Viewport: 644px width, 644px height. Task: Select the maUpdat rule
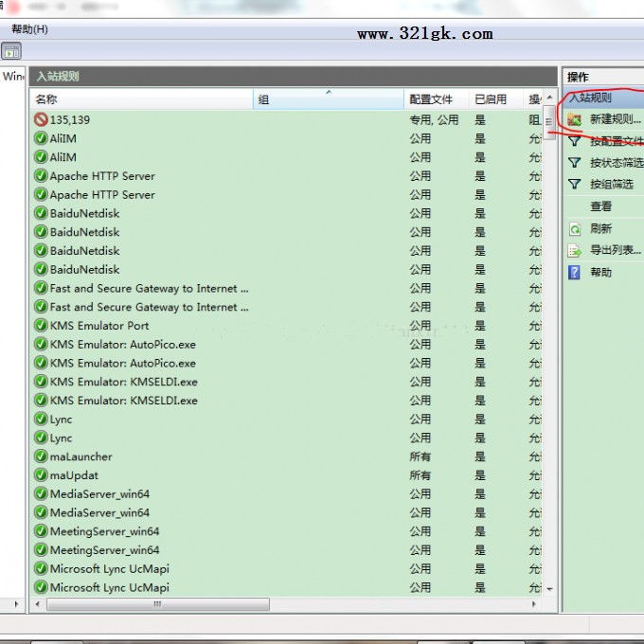[x=286, y=475]
